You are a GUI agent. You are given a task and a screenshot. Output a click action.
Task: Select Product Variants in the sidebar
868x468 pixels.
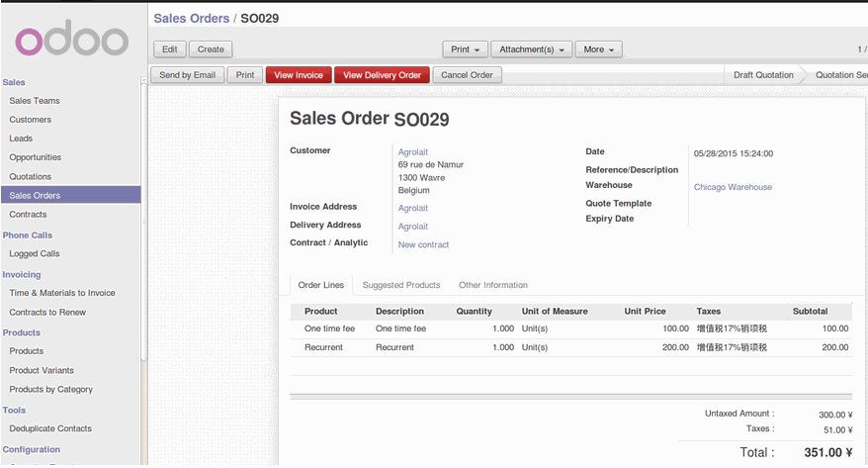point(42,370)
